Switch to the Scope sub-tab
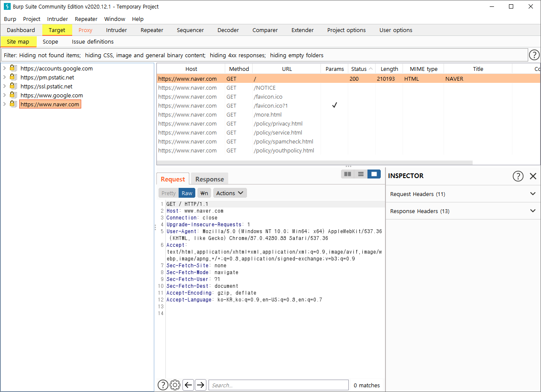541x392 pixels. click(x=50, y=41)
